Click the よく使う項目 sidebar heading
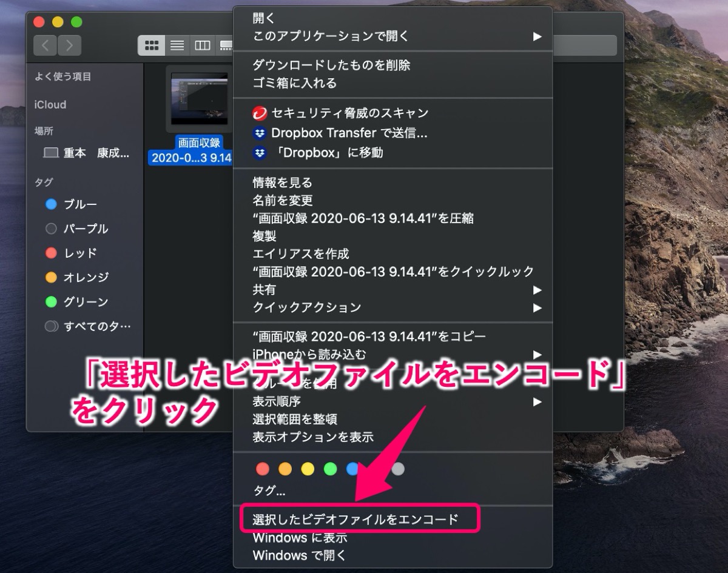Viewport: 728px width, 573px height. 63,76
